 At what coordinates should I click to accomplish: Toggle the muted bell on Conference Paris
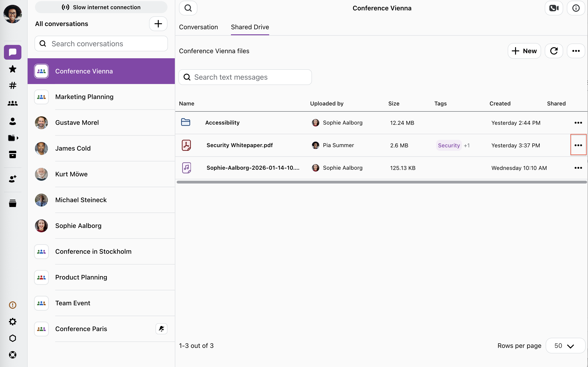tap(161, 329)
